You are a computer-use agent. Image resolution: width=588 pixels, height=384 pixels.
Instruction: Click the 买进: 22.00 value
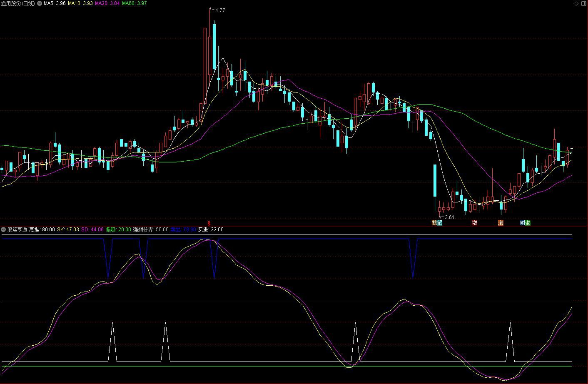(211, 229)
